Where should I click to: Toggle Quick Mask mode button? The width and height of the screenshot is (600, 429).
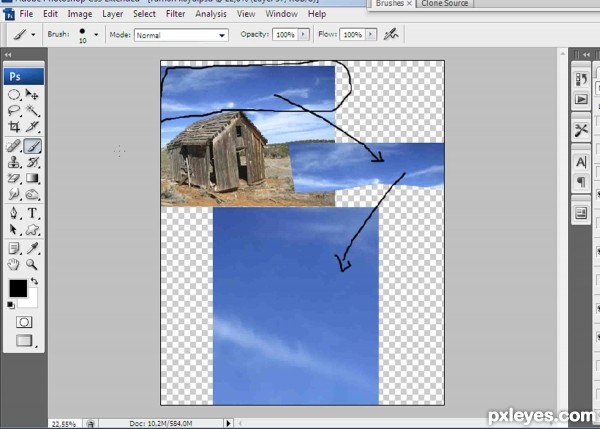24,322
